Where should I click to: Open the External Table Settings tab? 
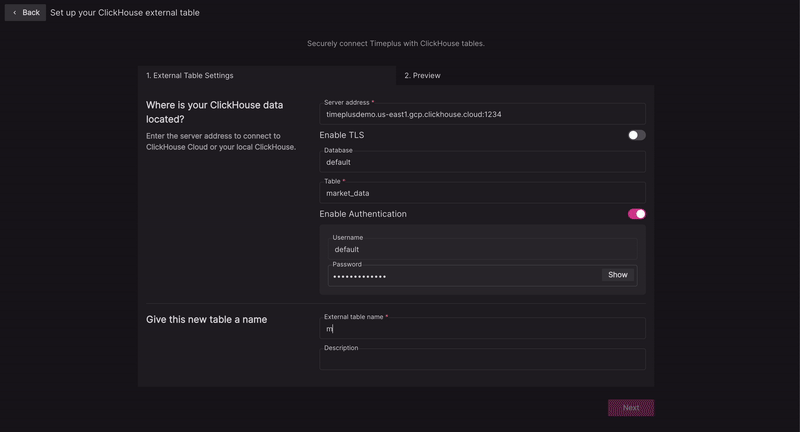pyautogui.click(x=190, y=75)
